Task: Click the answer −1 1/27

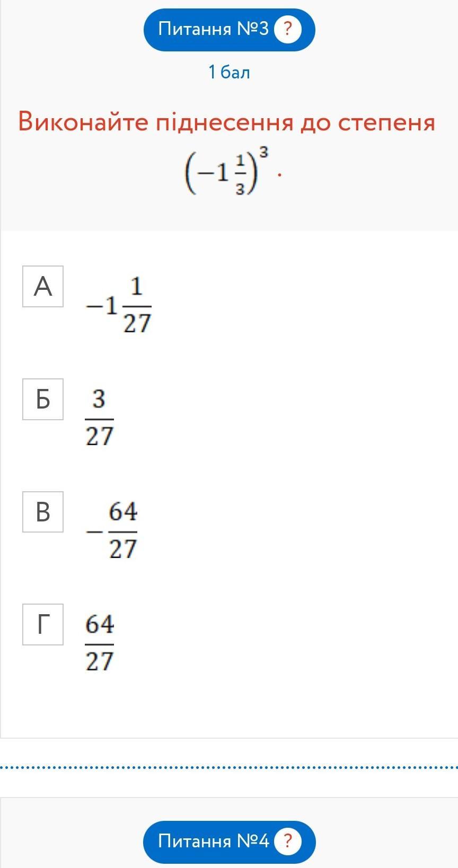Action: [x=119, y=306]
